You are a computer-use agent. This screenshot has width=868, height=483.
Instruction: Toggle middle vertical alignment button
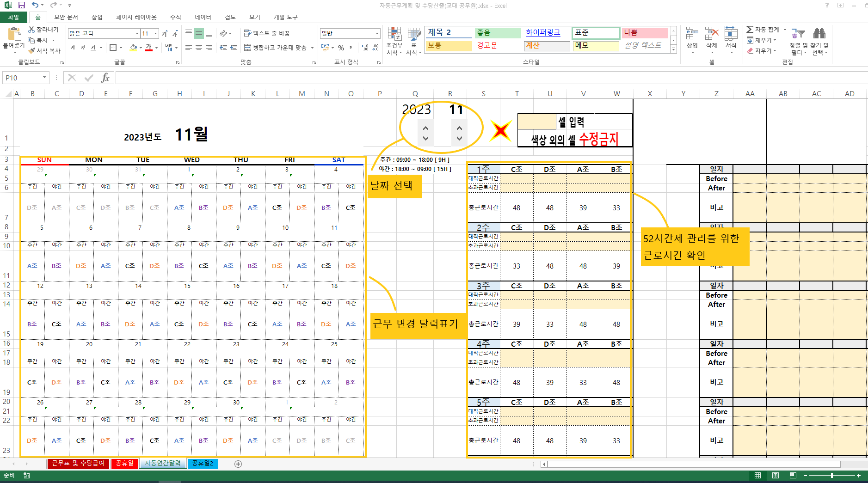coord(198,33)
